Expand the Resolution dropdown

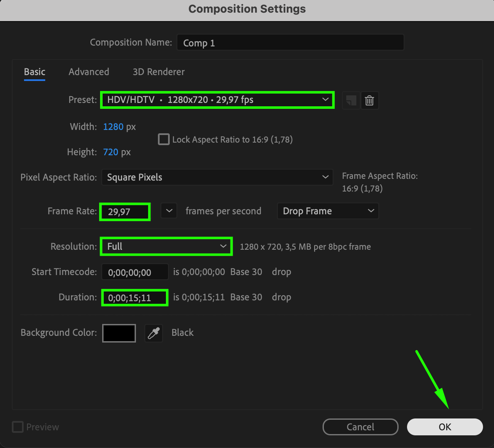tap(166, 246)
